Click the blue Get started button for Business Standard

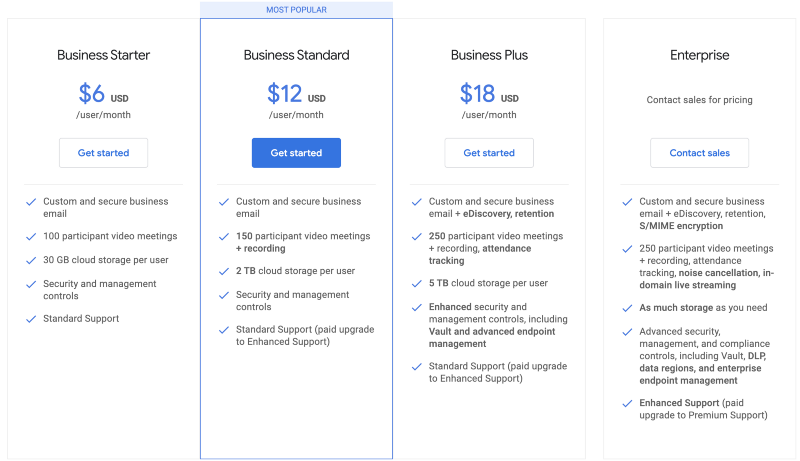click(x=296, y=153)
